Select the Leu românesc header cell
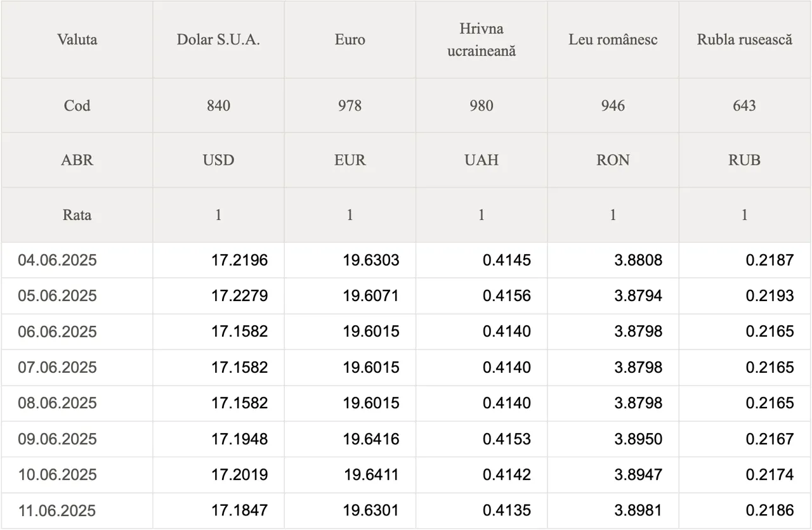This screenshot has width=812, height=530. pyautogui.click(x=613, y=39)
